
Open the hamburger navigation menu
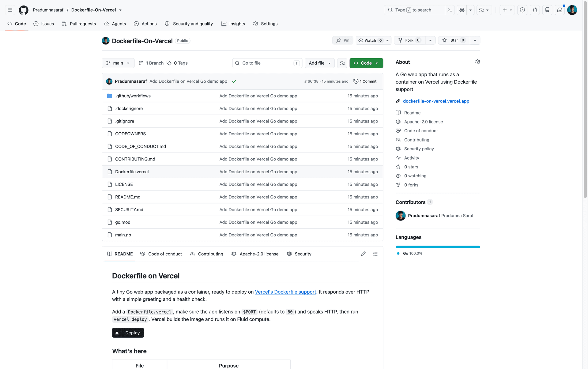pos(10,10)
